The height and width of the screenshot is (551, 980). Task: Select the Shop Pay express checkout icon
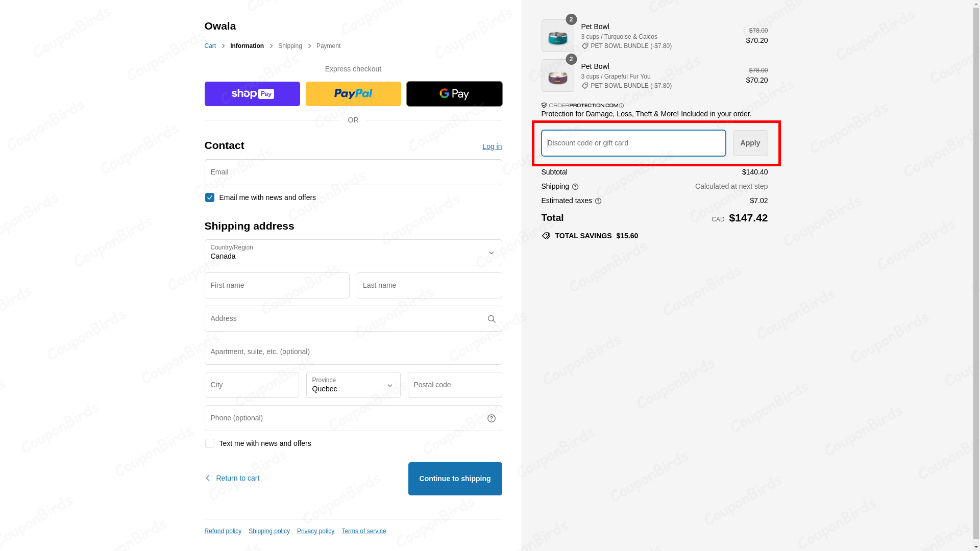[x=252, y=93]
